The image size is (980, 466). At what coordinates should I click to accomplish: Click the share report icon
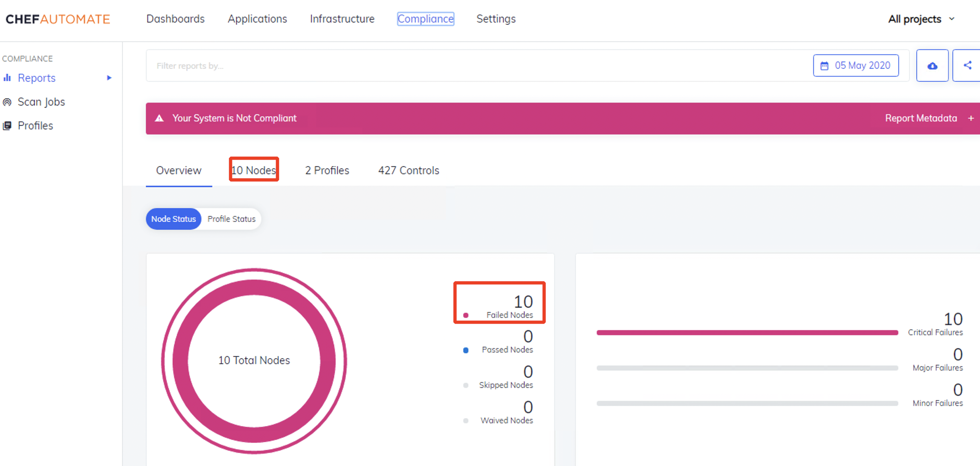(x=967, y=65)
